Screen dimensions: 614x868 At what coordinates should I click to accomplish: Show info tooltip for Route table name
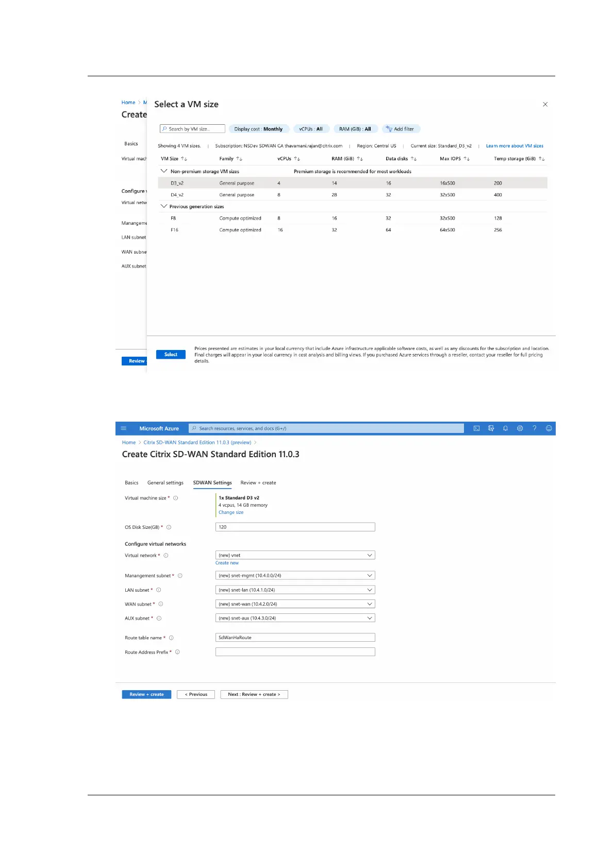coord(171,638)
